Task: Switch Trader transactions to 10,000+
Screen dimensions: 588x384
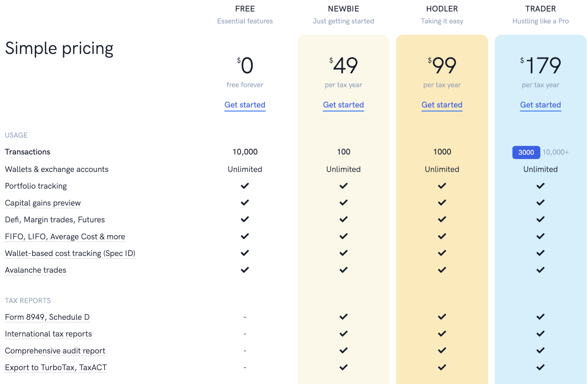Action: pyautogui.click(x=555, y=153)
